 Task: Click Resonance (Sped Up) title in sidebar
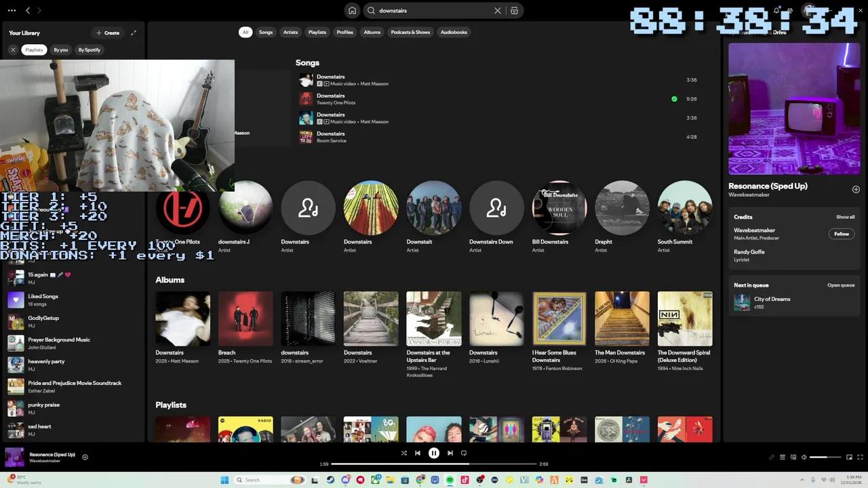pos(768,186)
